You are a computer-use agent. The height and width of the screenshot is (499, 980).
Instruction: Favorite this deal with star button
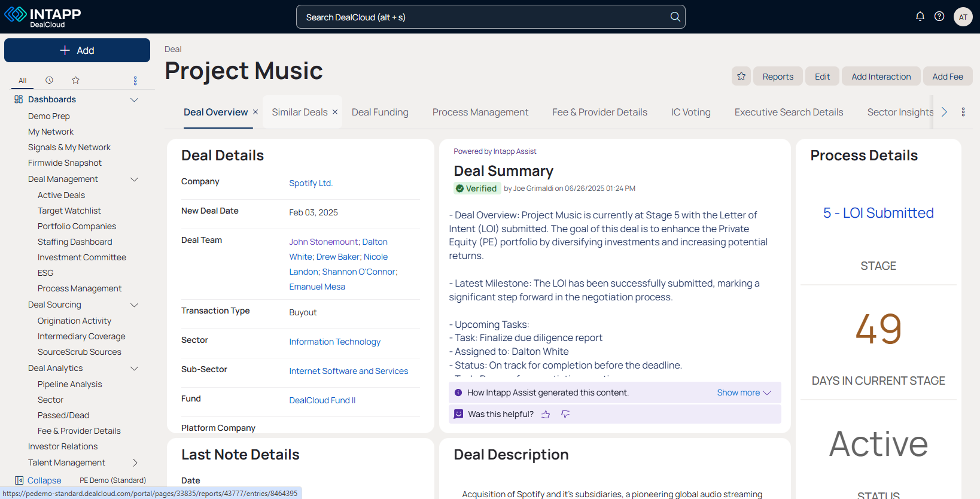[741, 76]
